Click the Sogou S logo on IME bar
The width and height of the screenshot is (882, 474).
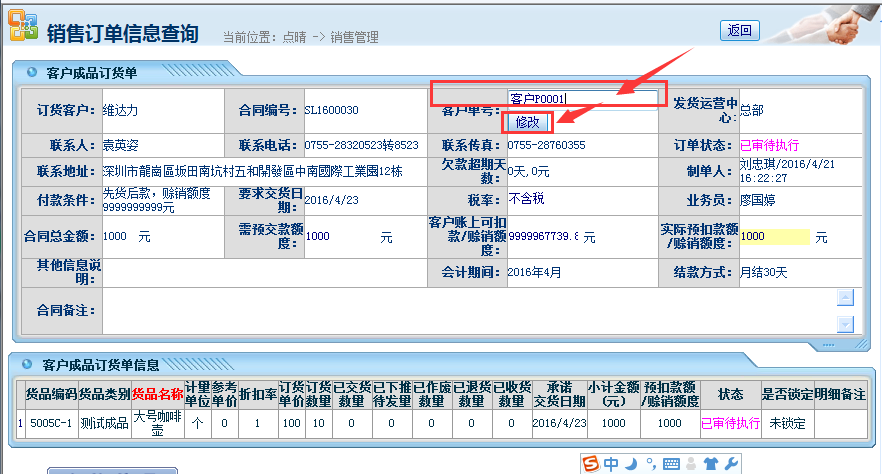591,464
